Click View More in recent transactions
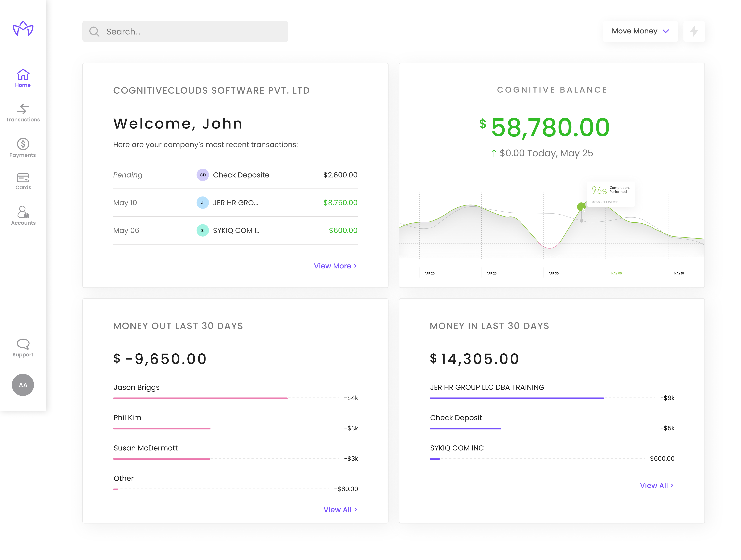The height and width of the screenshot is (560, 741). [x=335, y=266]
